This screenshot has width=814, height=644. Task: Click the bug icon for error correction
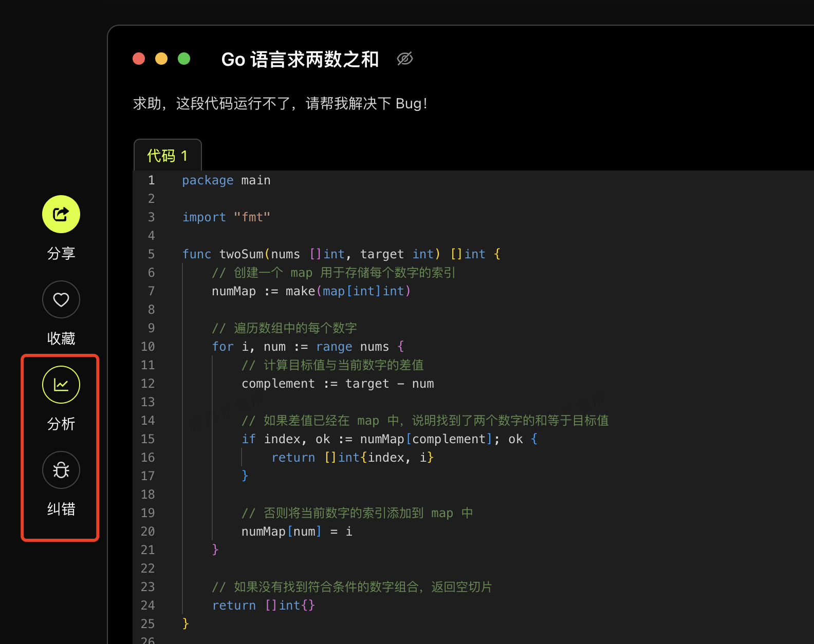pyautogui.click(x=61, y=470)
